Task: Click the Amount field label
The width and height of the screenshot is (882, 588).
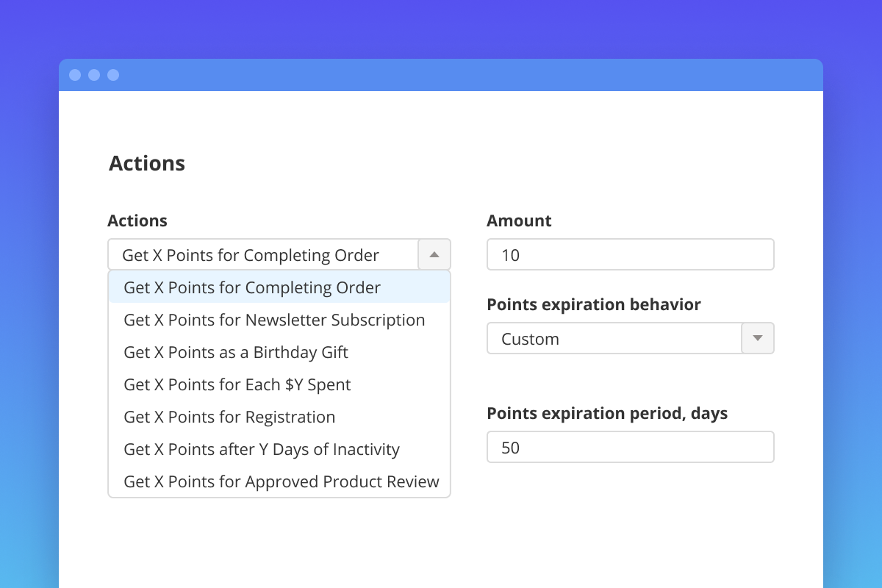Action: pyautogui.click(x=519, y=220)
